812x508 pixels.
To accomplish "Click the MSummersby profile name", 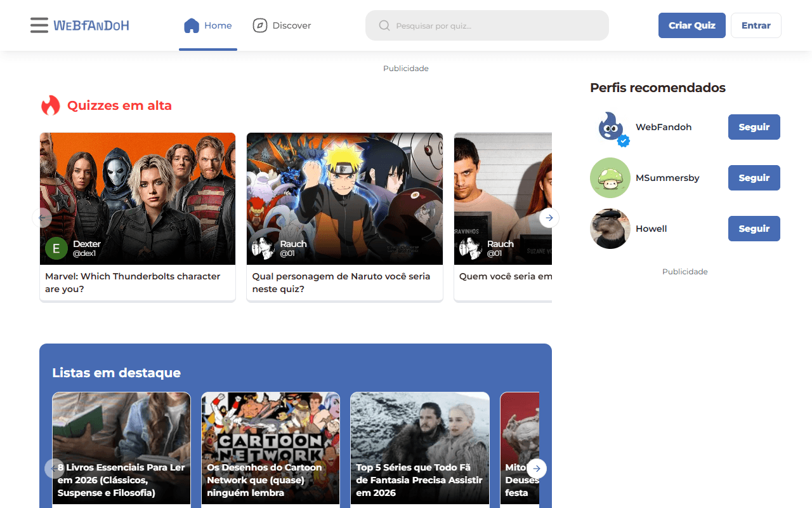I will (667, 178).
